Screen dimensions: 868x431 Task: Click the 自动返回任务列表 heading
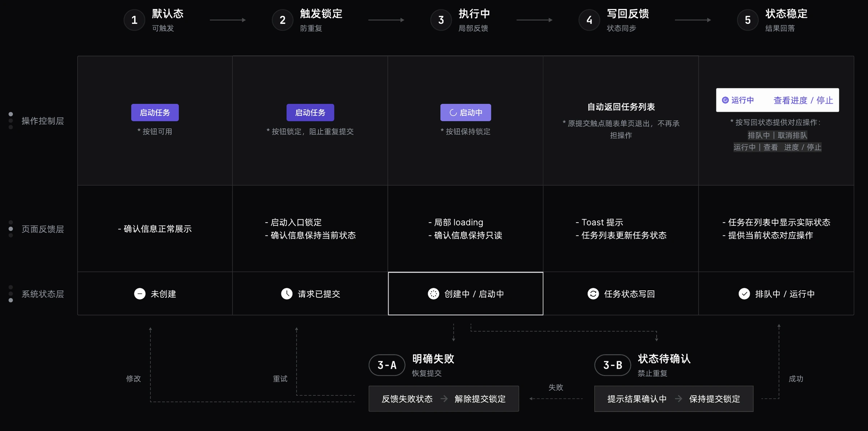pos(621,107)
